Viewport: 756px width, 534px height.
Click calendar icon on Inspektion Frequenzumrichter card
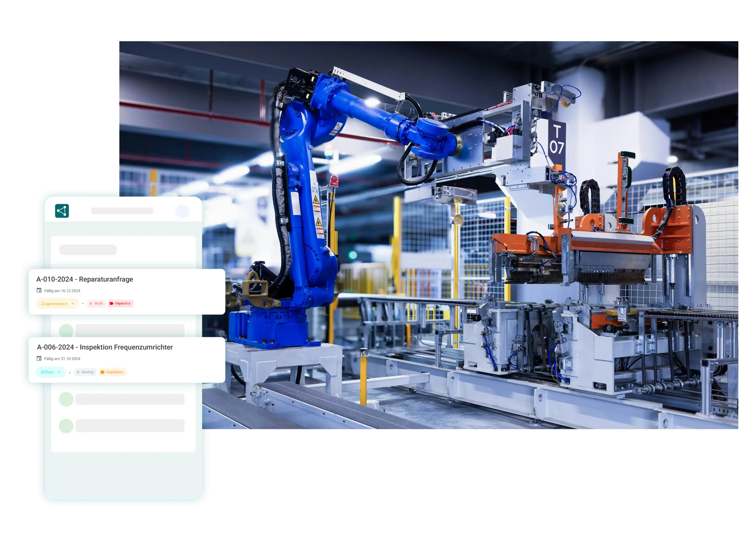point(39,358)
